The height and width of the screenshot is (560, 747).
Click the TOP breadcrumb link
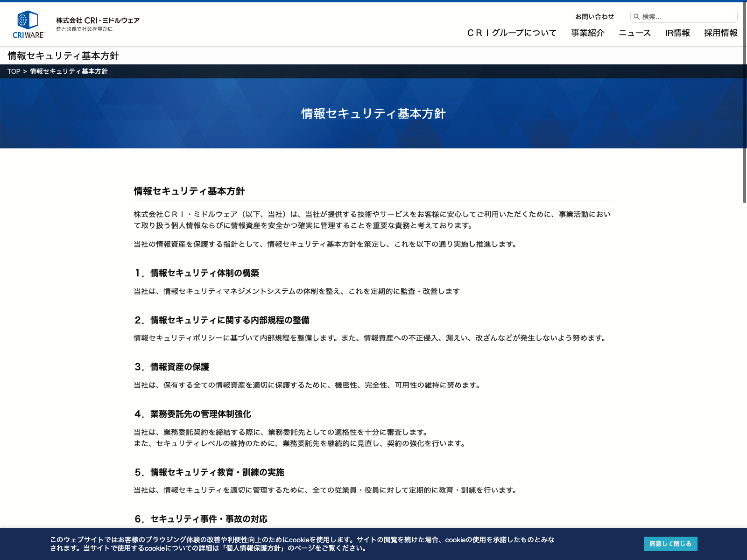pos(14,71)
